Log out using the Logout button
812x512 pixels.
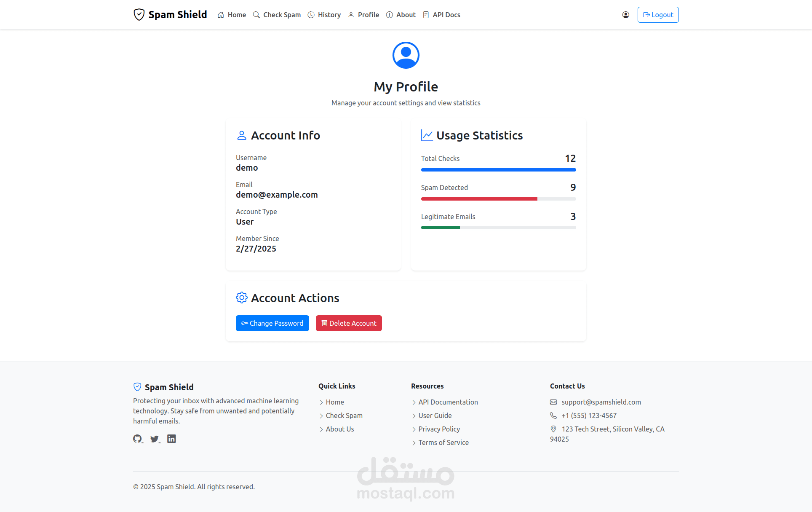658,15
